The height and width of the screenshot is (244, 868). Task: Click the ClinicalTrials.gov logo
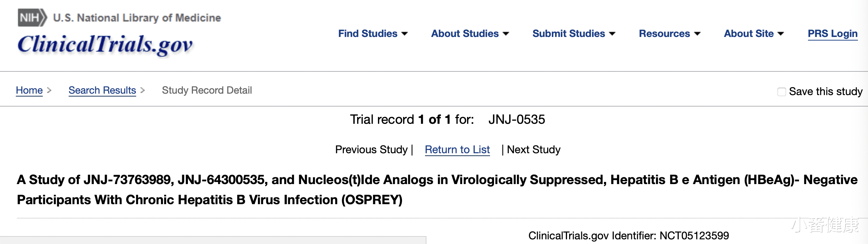(x=105, y=45)
